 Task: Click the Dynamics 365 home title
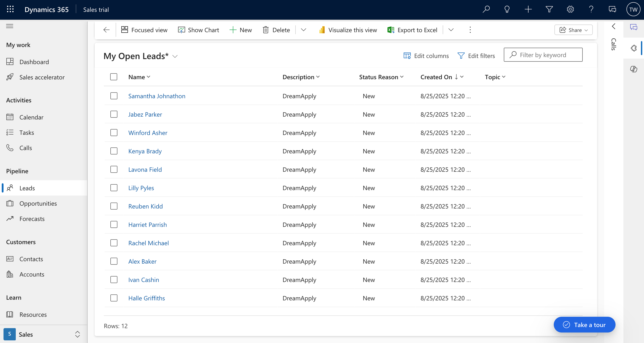pyautogui.click(x=46, y=9)
